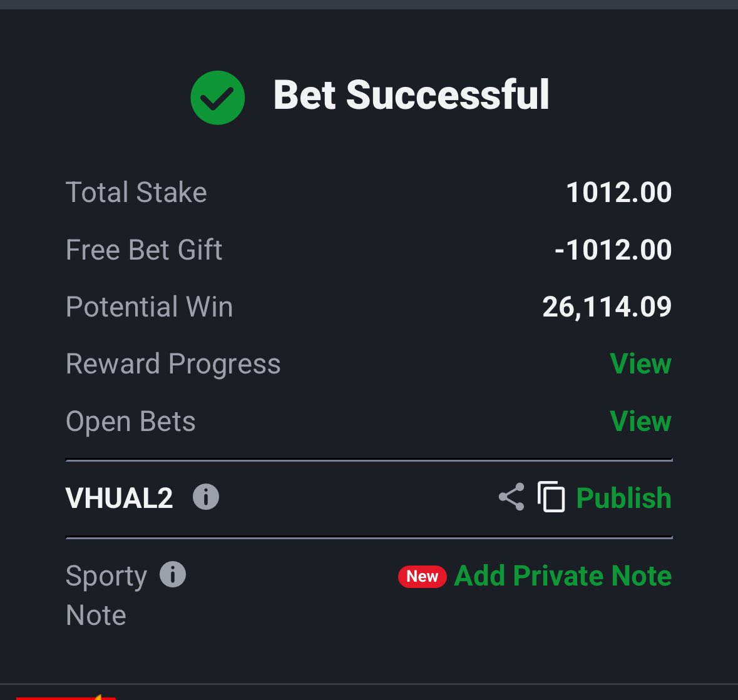
Task: Click the Reward Progress label
Action: [173, 365]
